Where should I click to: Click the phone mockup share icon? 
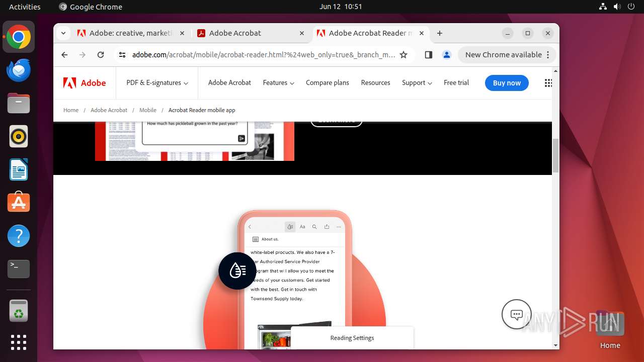tap(327, 227)
